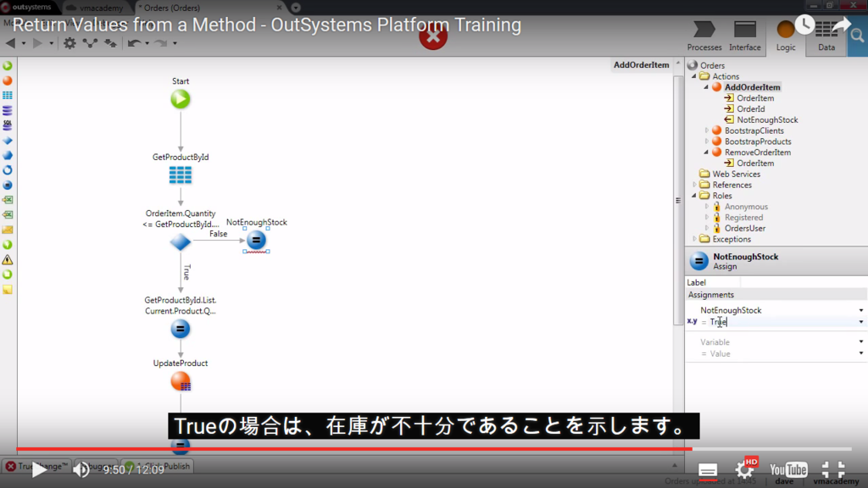This screenshot has width=868, height=488.
Task: Click the search magnifier icon
Action: tap(858, 36)
